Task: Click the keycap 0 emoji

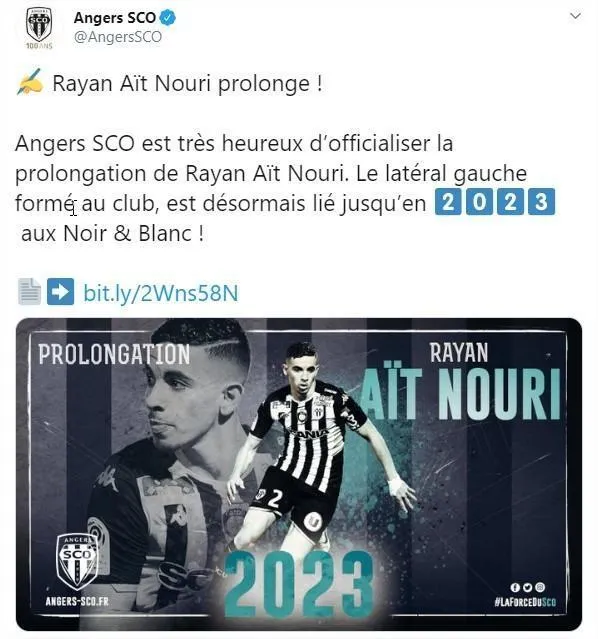Action: (479, 201)
